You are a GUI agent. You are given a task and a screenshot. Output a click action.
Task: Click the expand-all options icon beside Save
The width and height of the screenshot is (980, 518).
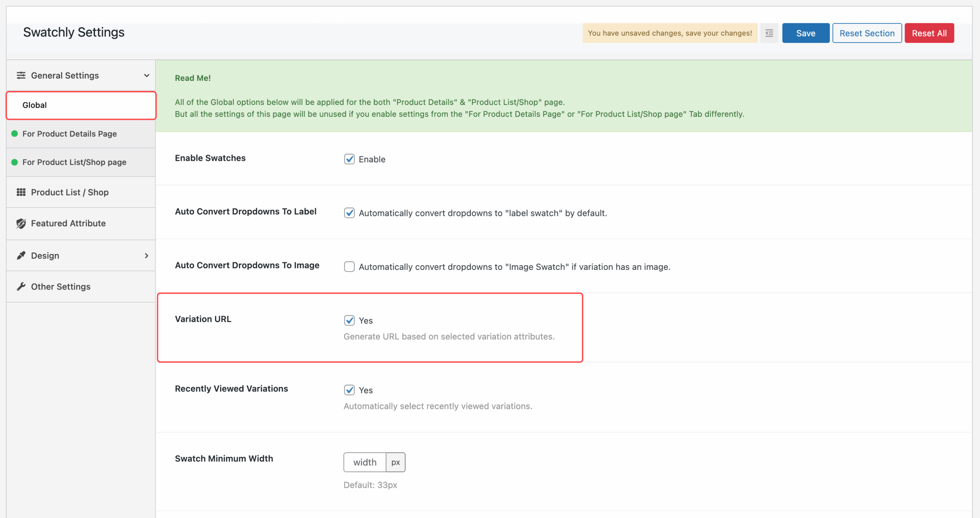click(x=769, y=33)
